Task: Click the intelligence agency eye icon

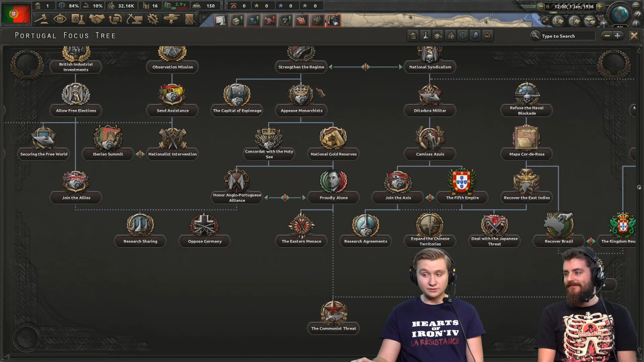Action: pos(60,19)
